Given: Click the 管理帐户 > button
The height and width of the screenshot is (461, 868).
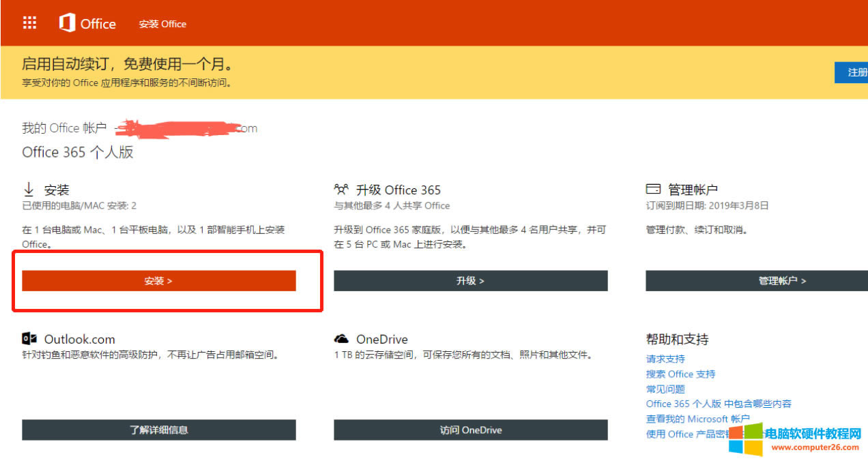Looking at the screenshot, I should [757, 281].
